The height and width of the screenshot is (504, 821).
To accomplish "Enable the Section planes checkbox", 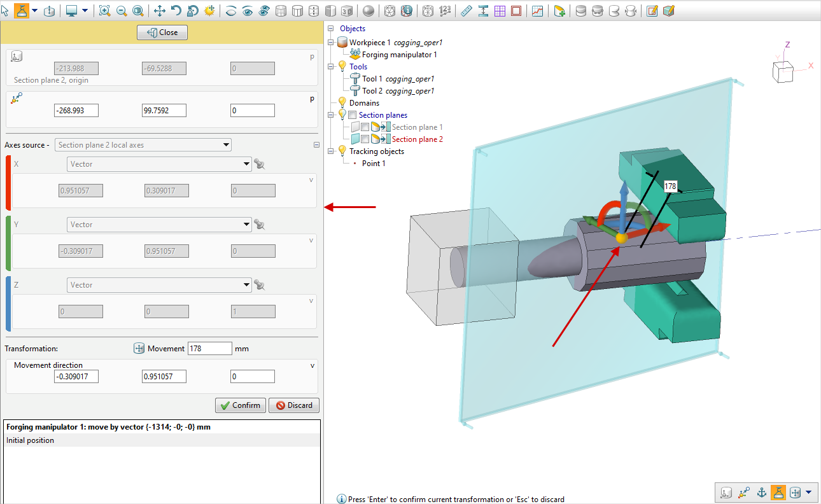I will click(x=353, y=115).
